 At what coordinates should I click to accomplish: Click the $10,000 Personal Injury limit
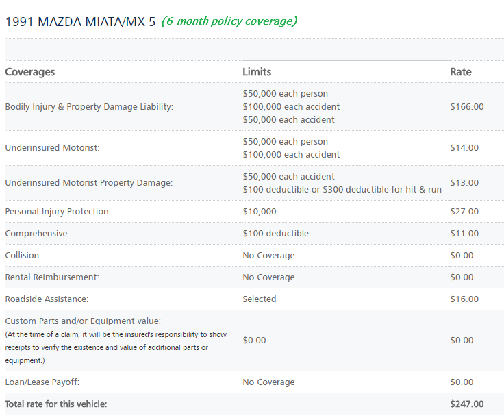(x=260, y=212)
